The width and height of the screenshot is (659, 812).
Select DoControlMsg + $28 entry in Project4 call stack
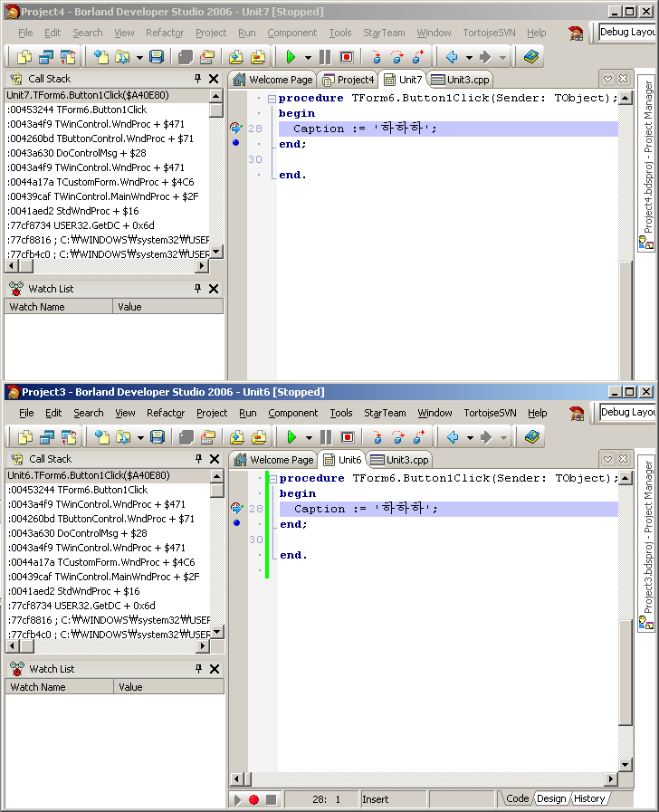[77, 153]
